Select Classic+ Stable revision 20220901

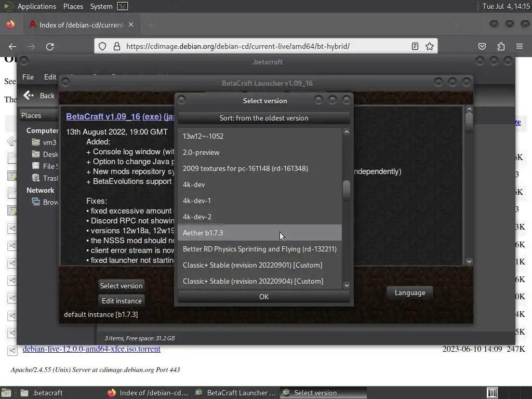tap(260, 265)
